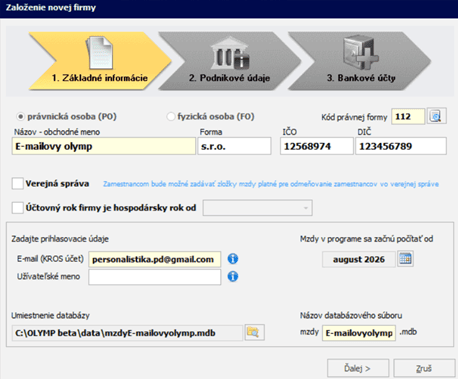
Task: Click the 'Založenie novej firmy' window title
Action: (51, 7)
